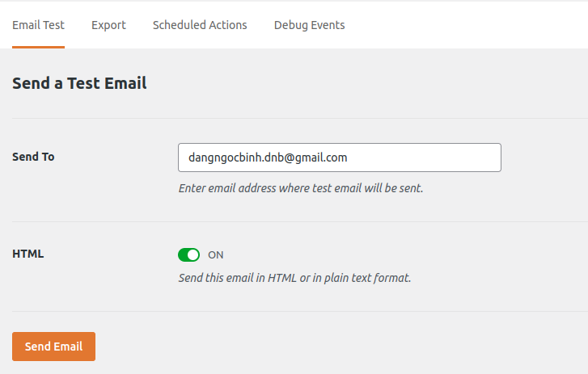Viewport: 588px width, 374px height.
Task: Switch to the Email Test tab
Action: pyautogui.click(x=38, y=25)
